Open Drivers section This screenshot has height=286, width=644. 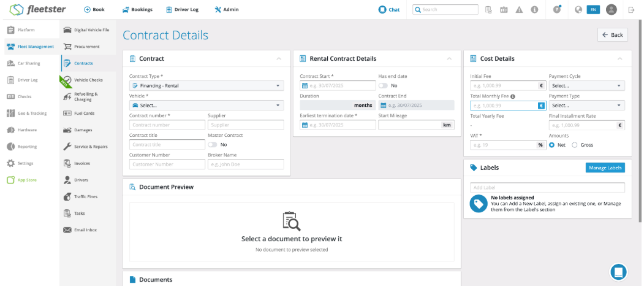(88, 180)
